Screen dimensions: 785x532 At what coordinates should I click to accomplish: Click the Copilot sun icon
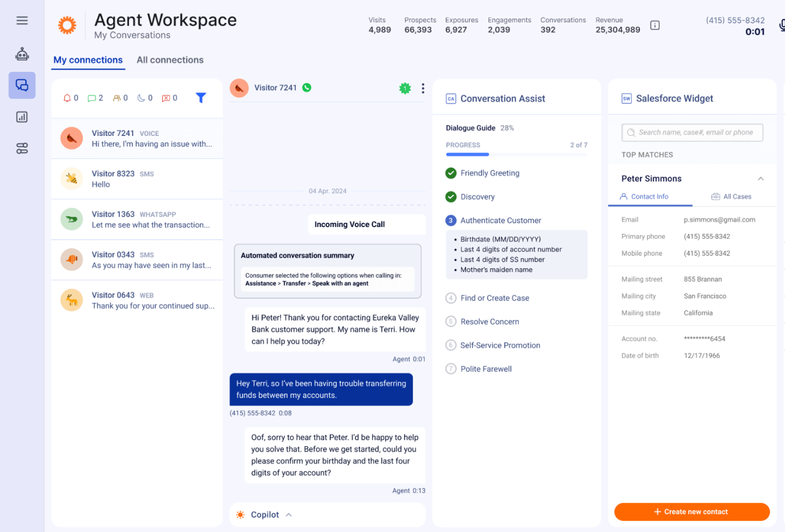[241, 515]
